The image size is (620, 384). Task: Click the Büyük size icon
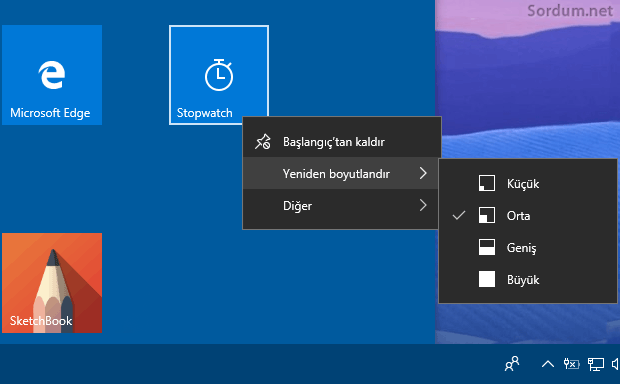point(487,279)
